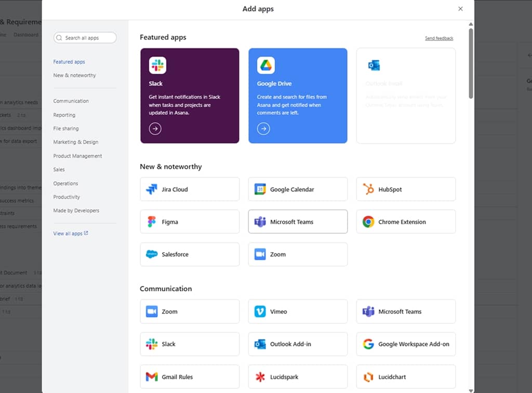Click the vertical scrollbar thumb
Viewport: 532px width, 393px height.
(471, 63)
